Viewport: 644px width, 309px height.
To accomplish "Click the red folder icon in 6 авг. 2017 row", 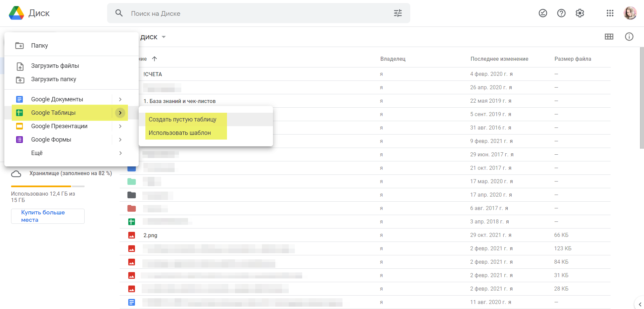I will coord(132,208).
